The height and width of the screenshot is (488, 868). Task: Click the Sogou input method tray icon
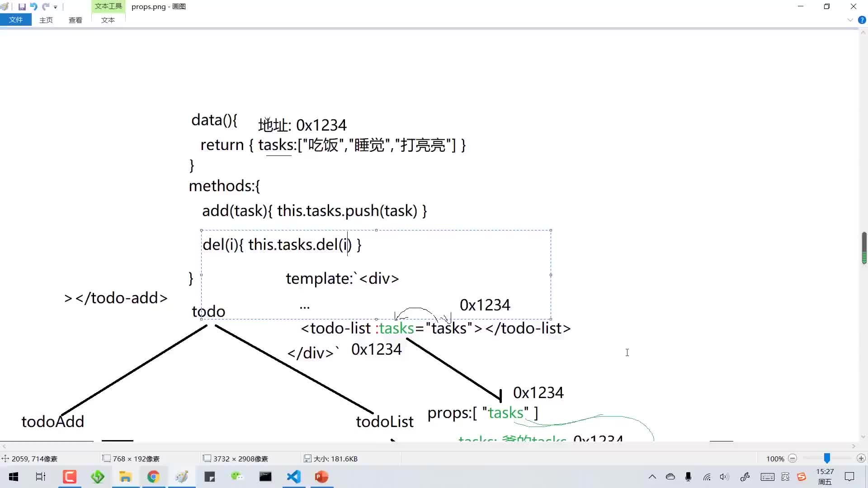802,477
